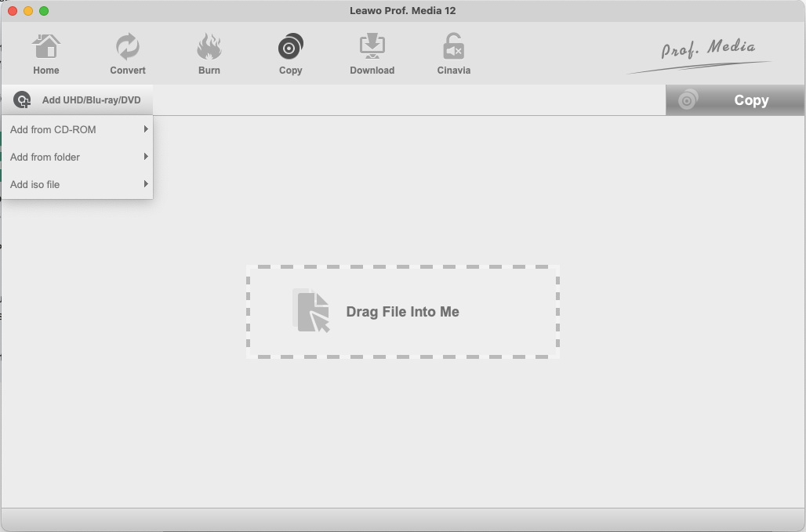Open the Download module icon

point(372,46)
